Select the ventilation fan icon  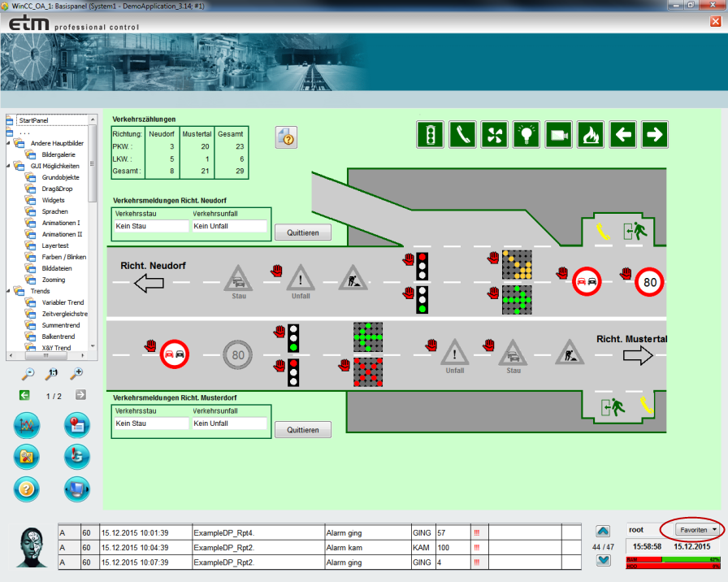pyautogui.click(x=494, y=135)
